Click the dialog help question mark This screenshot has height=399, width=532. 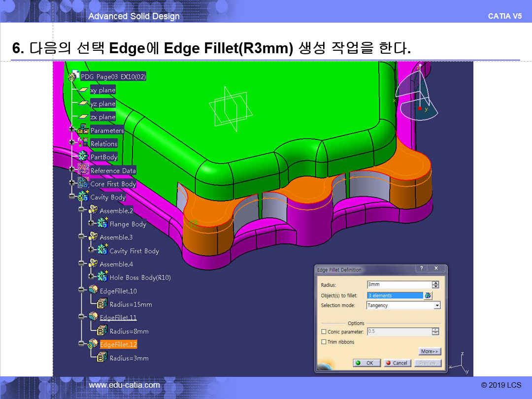coord(422,268)
